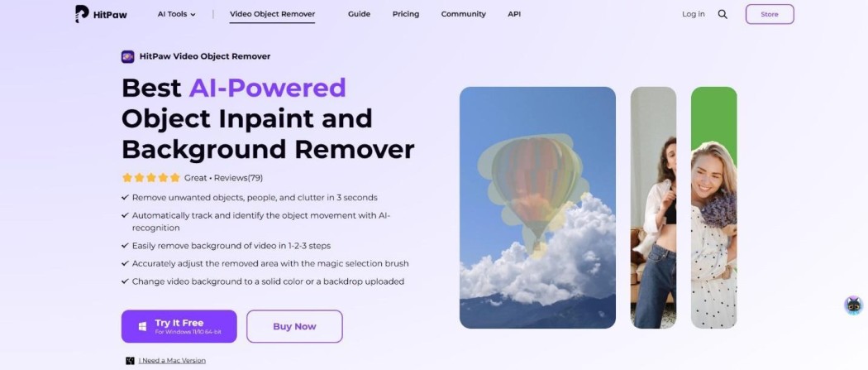Open the I Need a Mac Version link
The image size is (868, 370).
pos(172,361)
